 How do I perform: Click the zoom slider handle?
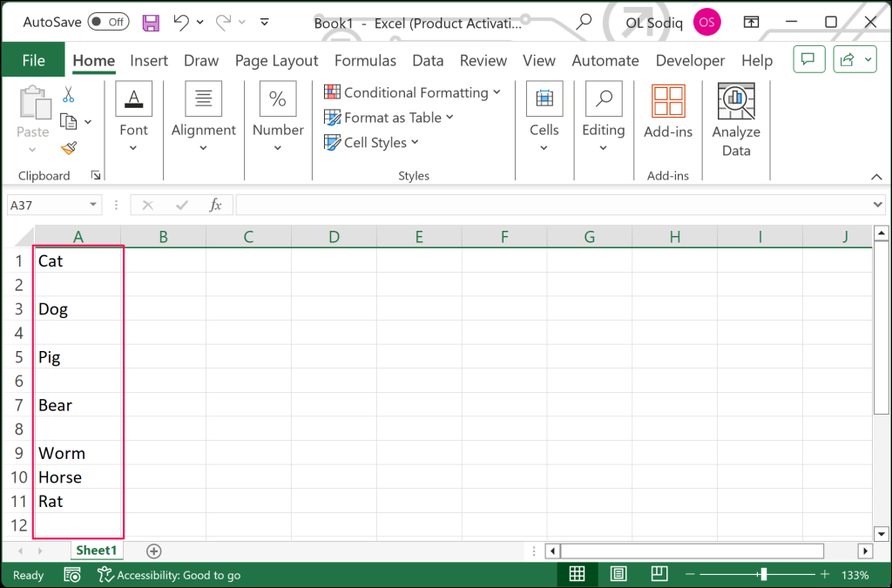click(x=763, y=574)
